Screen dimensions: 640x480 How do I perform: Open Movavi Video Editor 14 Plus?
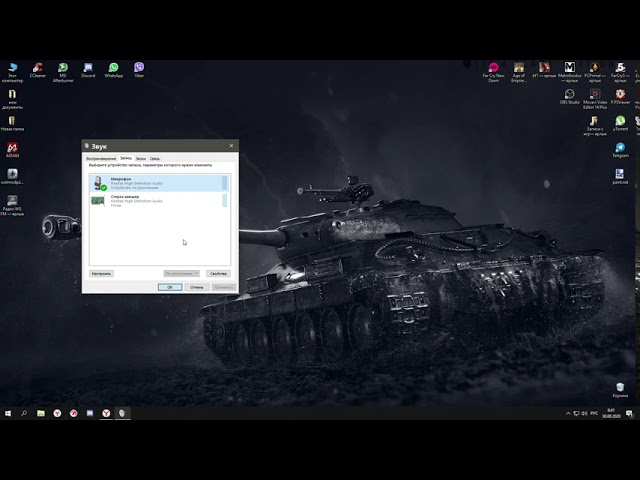point(595,99)
